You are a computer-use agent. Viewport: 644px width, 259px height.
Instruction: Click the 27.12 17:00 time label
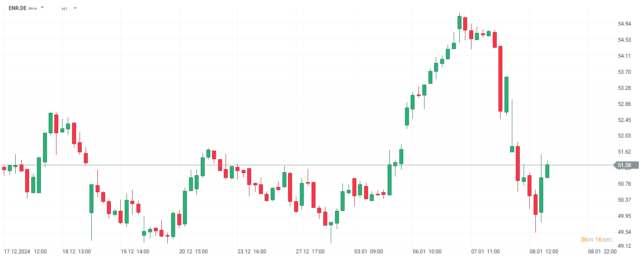coord(310,252)
